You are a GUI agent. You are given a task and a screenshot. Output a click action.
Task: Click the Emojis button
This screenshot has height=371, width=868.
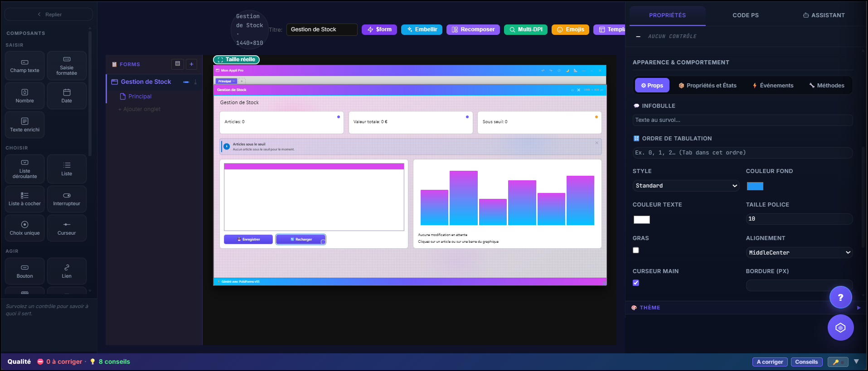(x=571, y=29)
